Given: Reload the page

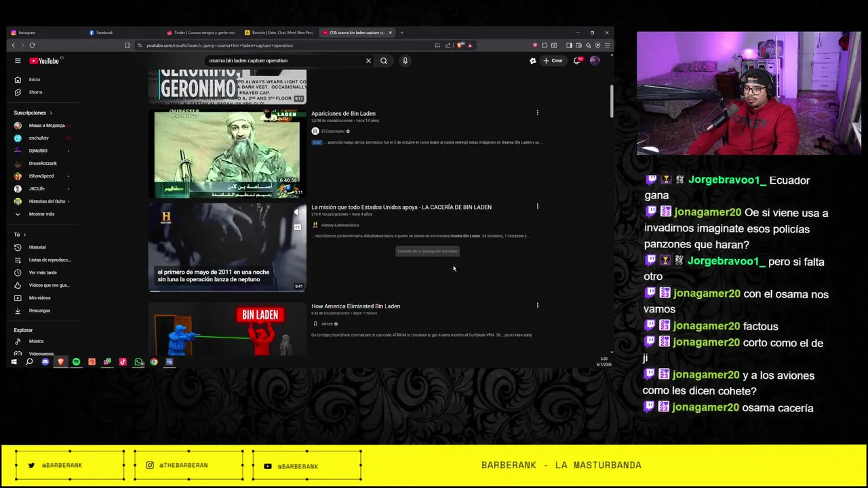Looking at the screenshot, I should coord(32,45).
